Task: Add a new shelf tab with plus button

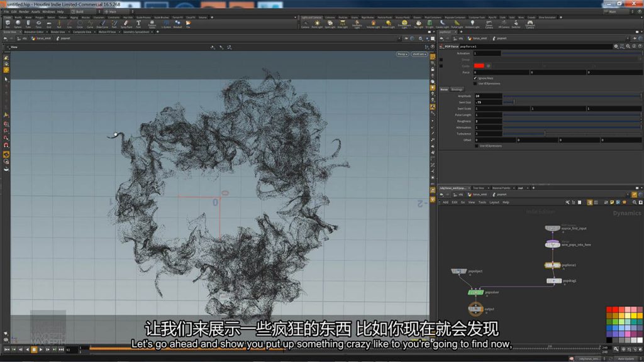Action: (212, 17)
